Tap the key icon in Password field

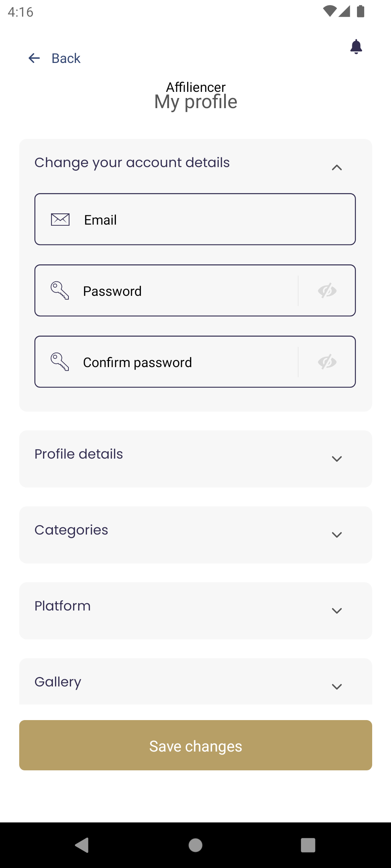pos(60,290)
